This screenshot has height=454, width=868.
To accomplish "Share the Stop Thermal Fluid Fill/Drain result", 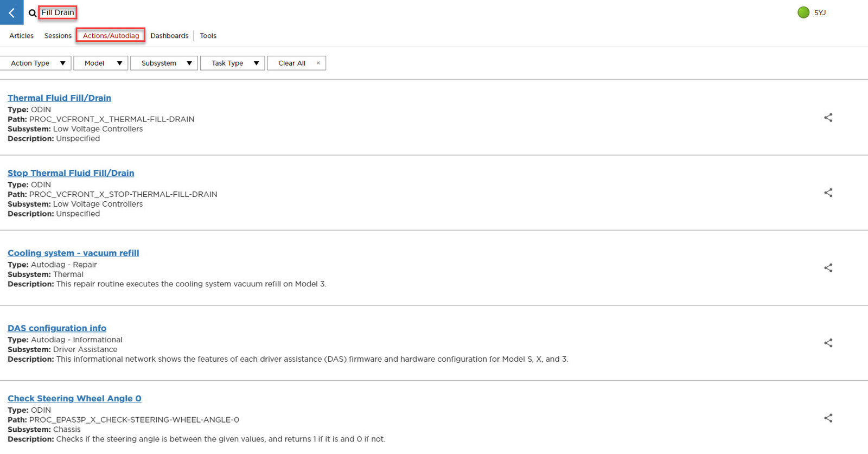I will point(828,193).
